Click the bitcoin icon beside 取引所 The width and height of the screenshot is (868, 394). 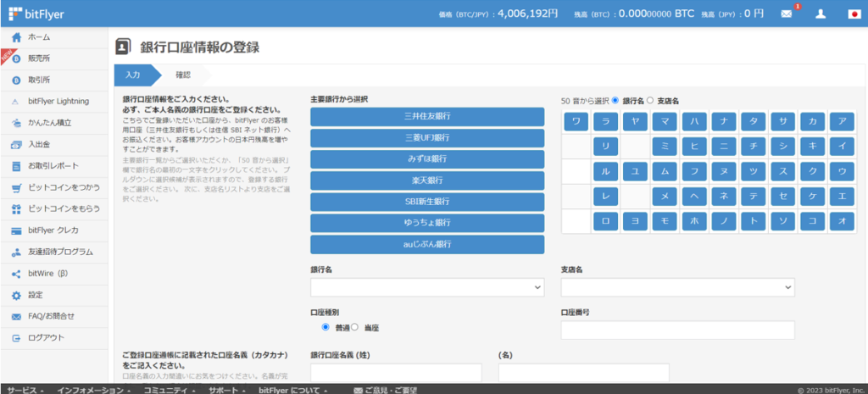click(x=17, y=80)
